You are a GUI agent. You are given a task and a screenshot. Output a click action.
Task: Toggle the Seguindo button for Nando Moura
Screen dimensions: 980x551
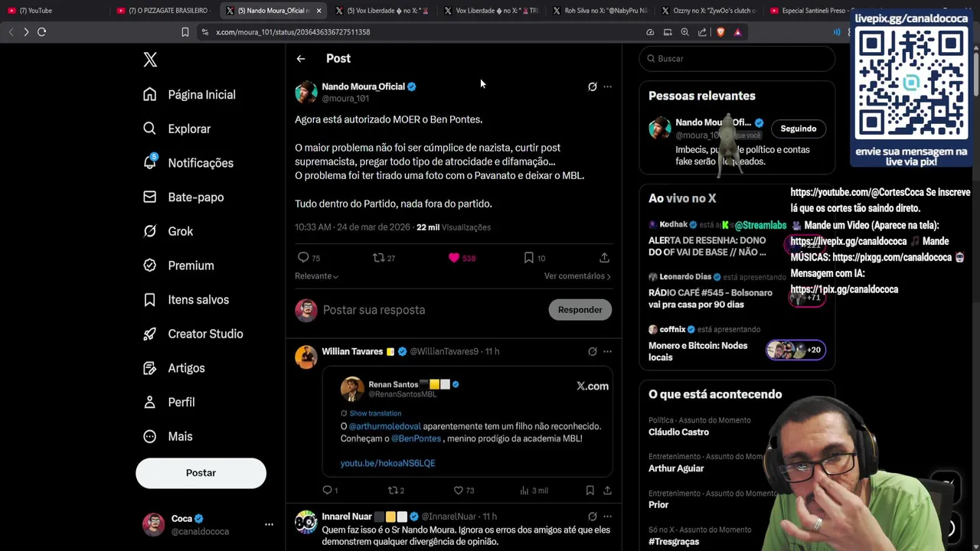(x=799, y=129)
